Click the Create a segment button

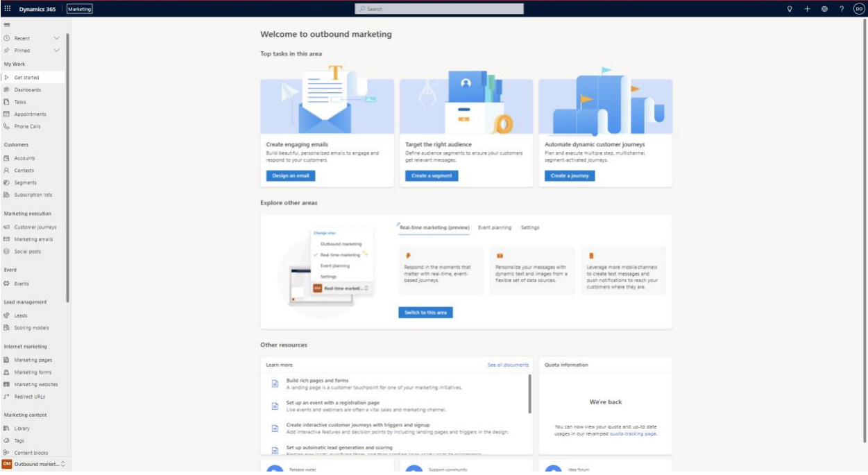pyautogui.click(x=431, y=176)
